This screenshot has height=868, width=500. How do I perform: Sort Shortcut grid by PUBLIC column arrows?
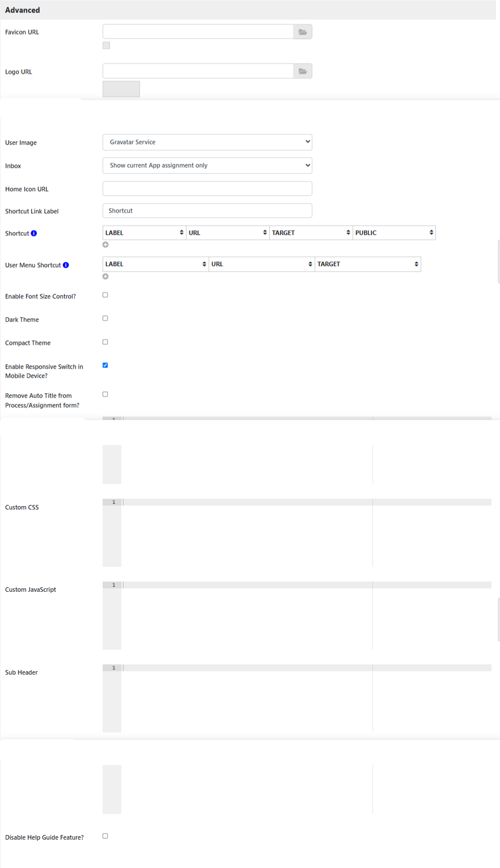[431, 233]
